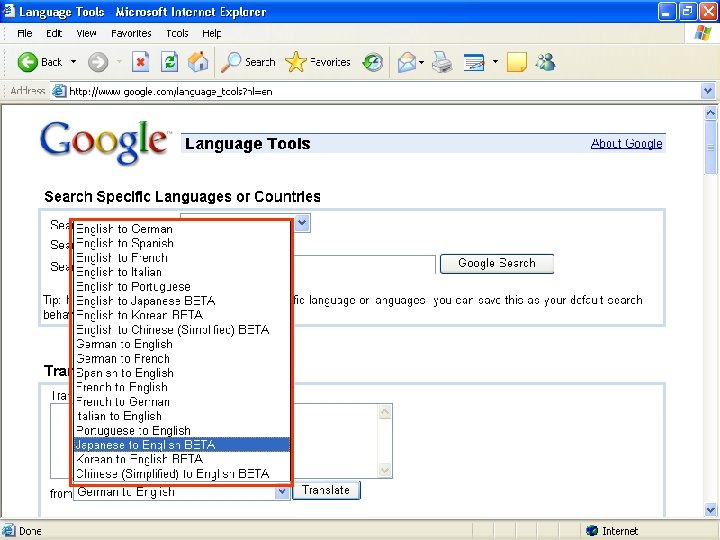Select English to French option
This screenshot has height=540, width=720.
(182, 258)
